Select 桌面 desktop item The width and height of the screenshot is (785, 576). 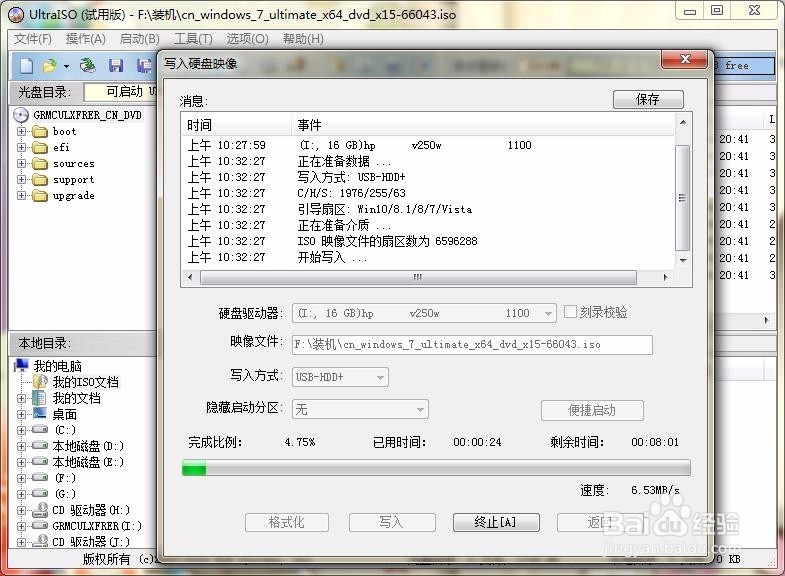[x=65, y=414]
